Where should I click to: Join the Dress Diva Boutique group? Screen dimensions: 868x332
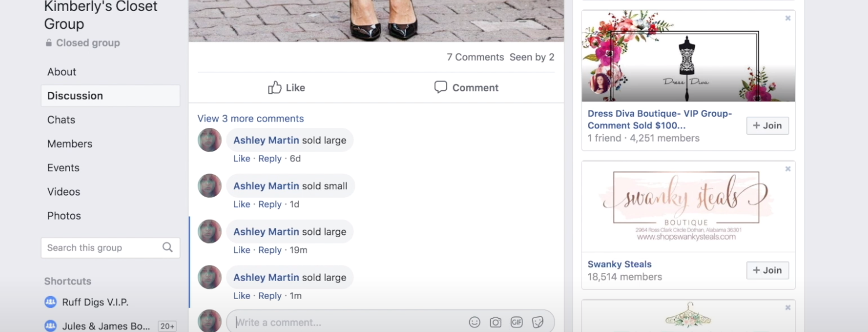click(x=767, y=126)
